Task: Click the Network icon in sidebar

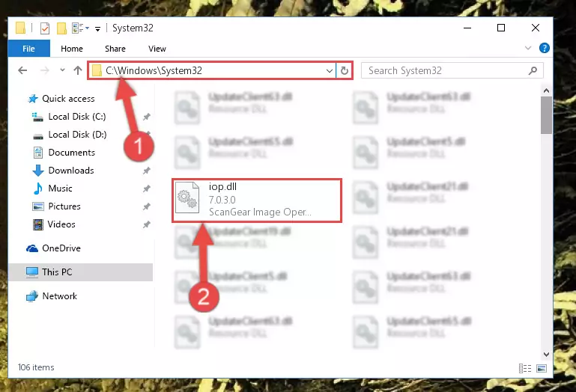Action: pos(32,295)
